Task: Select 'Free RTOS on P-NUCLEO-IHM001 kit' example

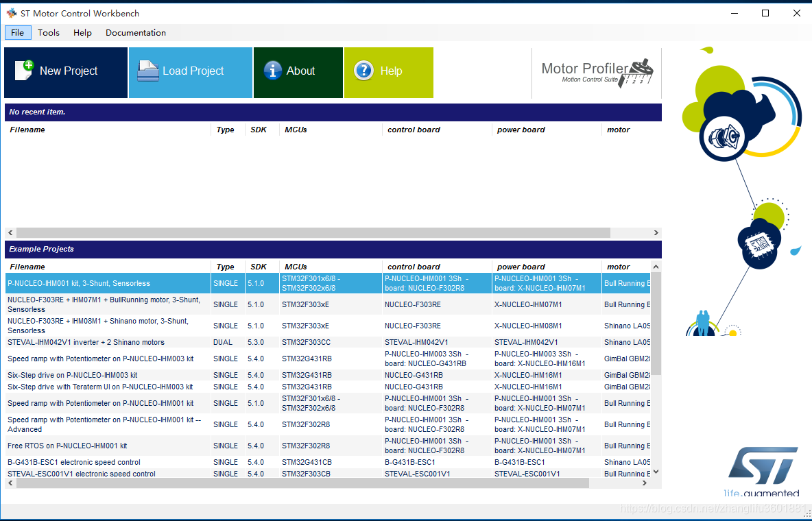Action: 327,446
